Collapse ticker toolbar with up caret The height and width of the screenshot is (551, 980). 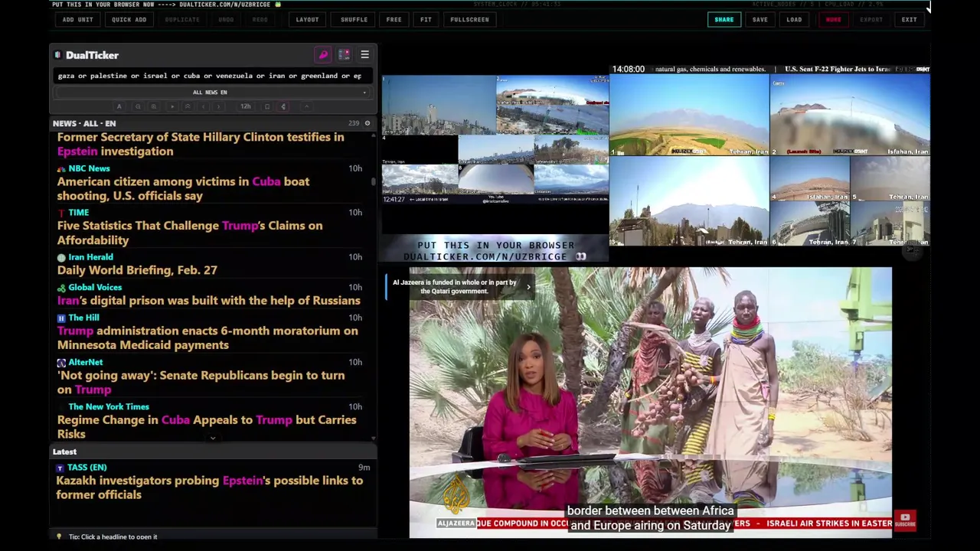[307, 106]
